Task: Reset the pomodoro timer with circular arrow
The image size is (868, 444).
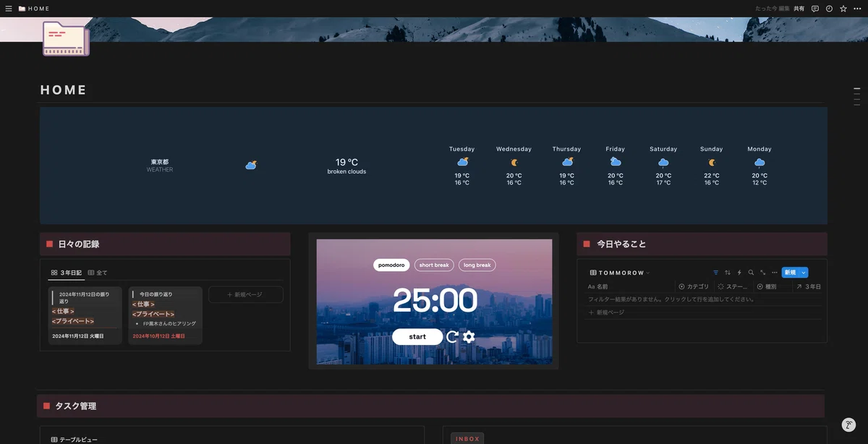Action: pos(453,336)
